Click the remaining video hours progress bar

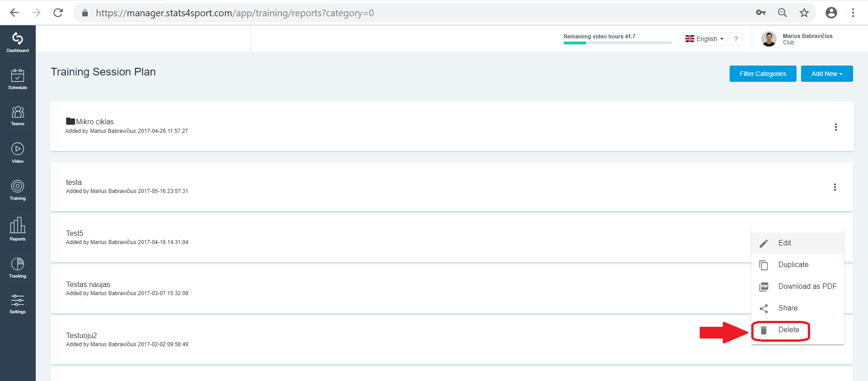click(x=617, y=43)
